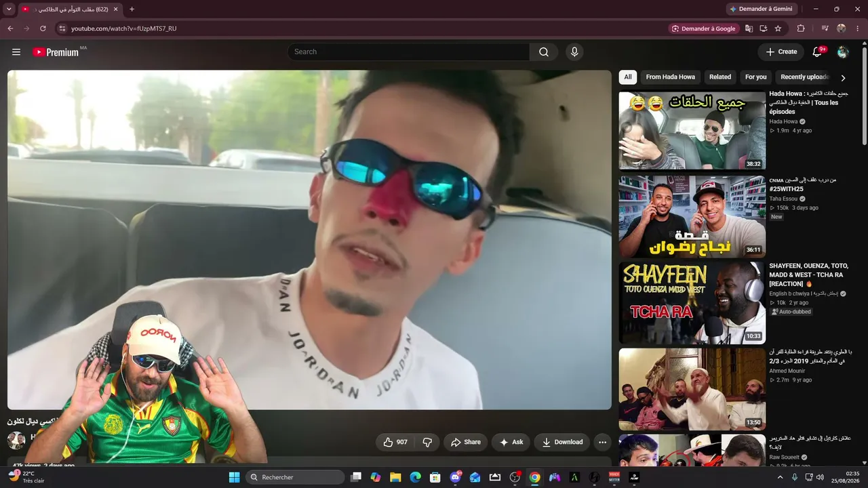This screenshot has height=488, width=868.
Task: Click the magnifier search button
Action: pyautogui.click(x=544, y=52)
